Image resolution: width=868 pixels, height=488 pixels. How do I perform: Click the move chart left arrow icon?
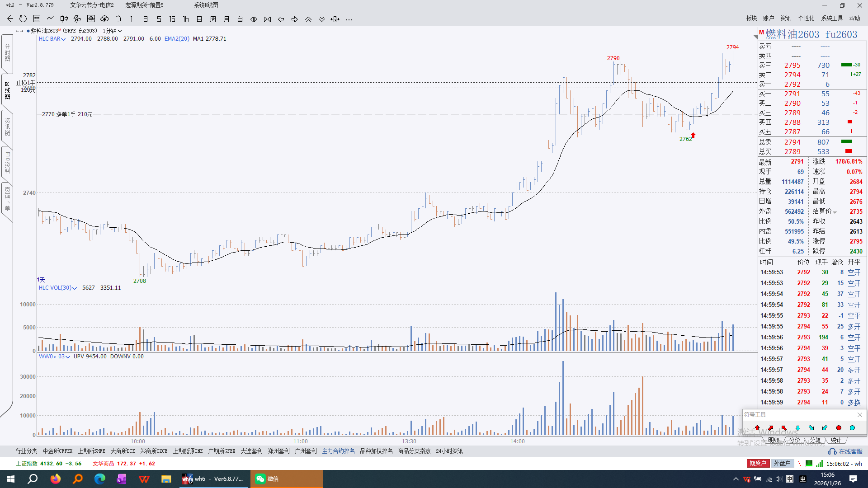click(281, 19)
